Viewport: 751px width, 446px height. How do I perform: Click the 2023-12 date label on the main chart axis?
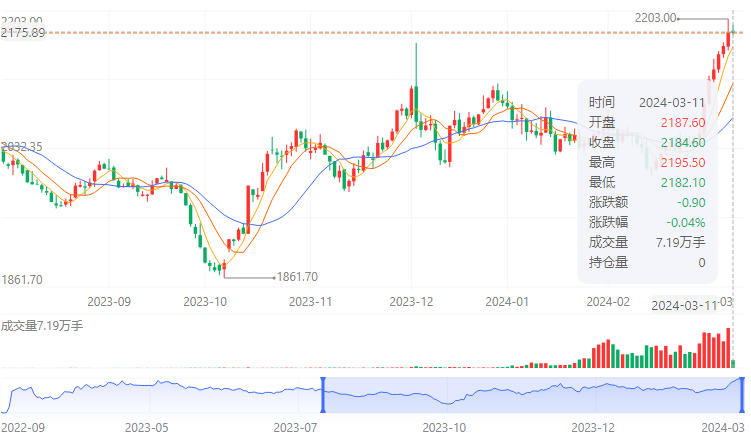click(x=411, y=300)
